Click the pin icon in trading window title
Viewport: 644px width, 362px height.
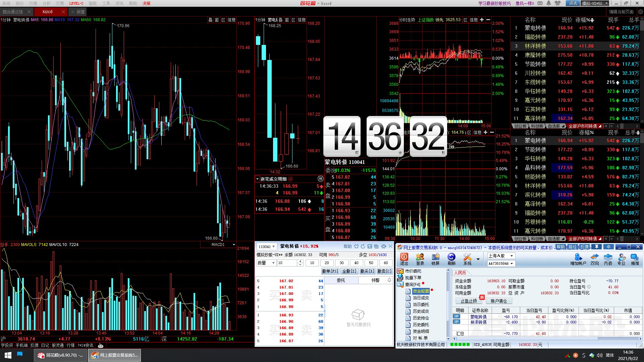596,247
